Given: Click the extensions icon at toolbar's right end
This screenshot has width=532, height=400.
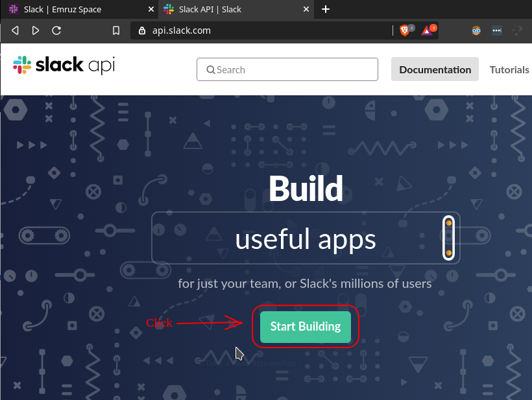Looking at the screenshot, I should (x=518, y=30).
